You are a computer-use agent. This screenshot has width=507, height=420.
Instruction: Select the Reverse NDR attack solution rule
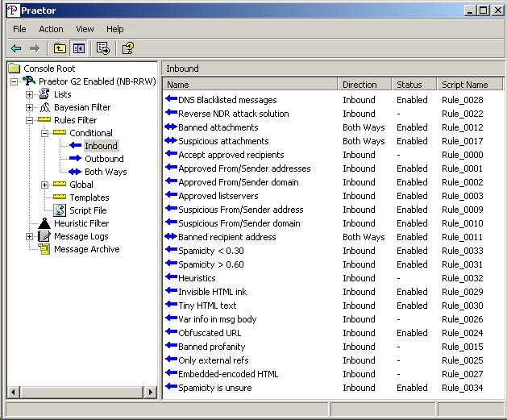coord(234,114)
